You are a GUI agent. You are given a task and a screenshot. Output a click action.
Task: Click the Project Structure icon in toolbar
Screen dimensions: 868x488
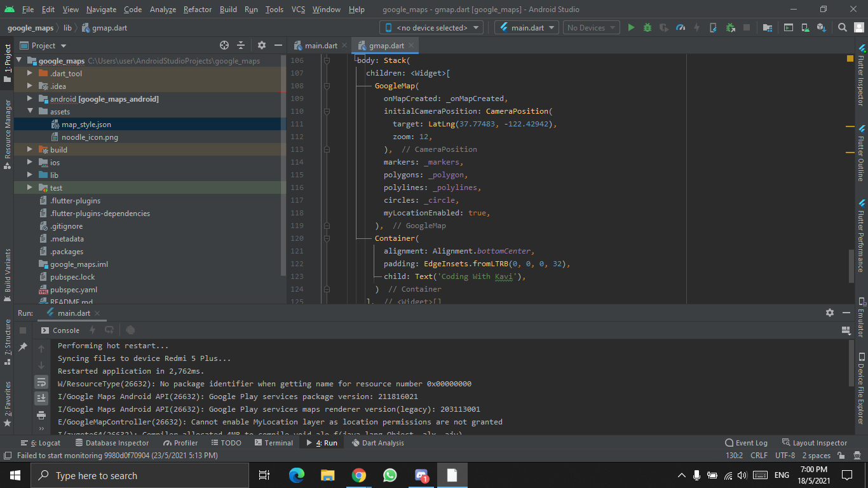point(768,27)
